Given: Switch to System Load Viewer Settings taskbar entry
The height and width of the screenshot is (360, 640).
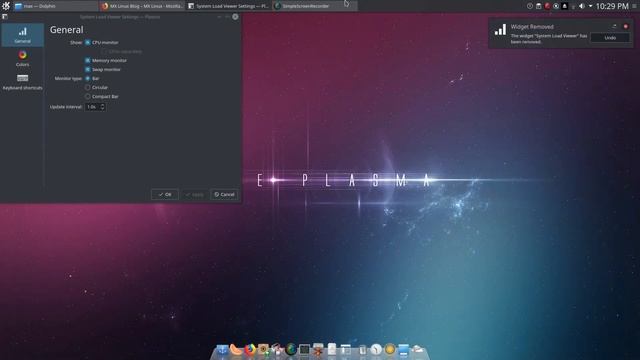Looking at the screenshot, I should [x=229, y=6].
